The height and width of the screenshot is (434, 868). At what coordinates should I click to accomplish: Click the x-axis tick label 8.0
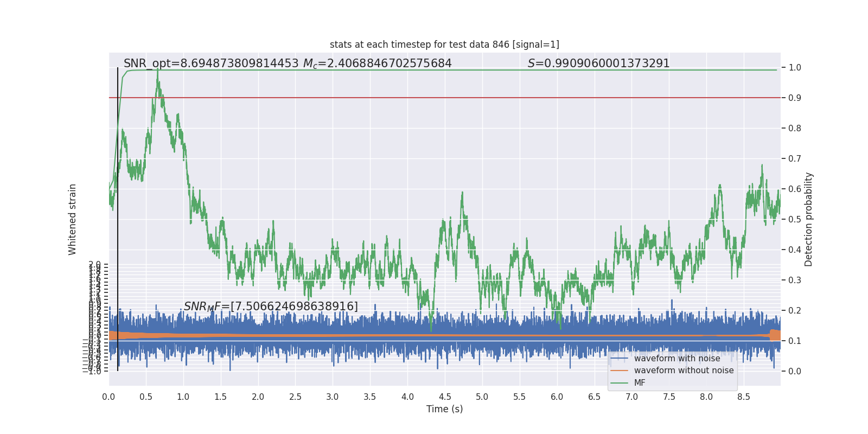(x=706, y=397)
